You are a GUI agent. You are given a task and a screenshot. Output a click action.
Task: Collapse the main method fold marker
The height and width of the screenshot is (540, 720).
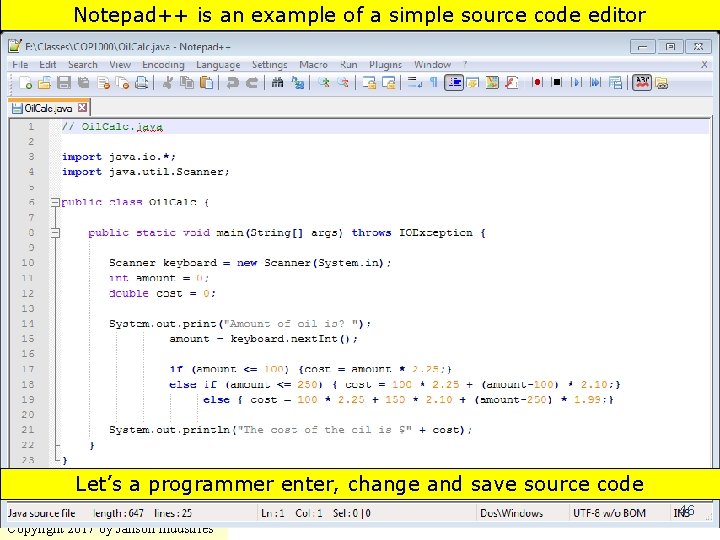click(55, 232)
